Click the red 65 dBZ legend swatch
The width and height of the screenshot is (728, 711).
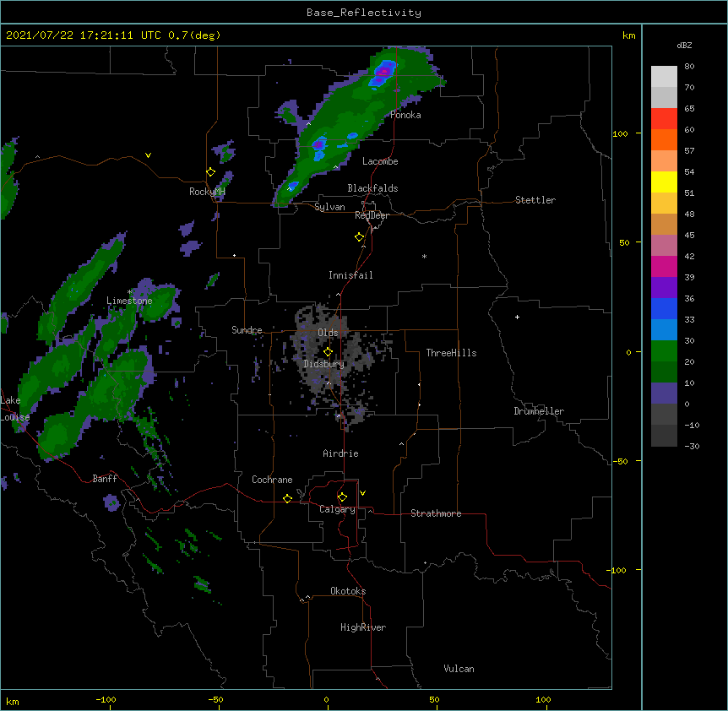coord(664,118)
